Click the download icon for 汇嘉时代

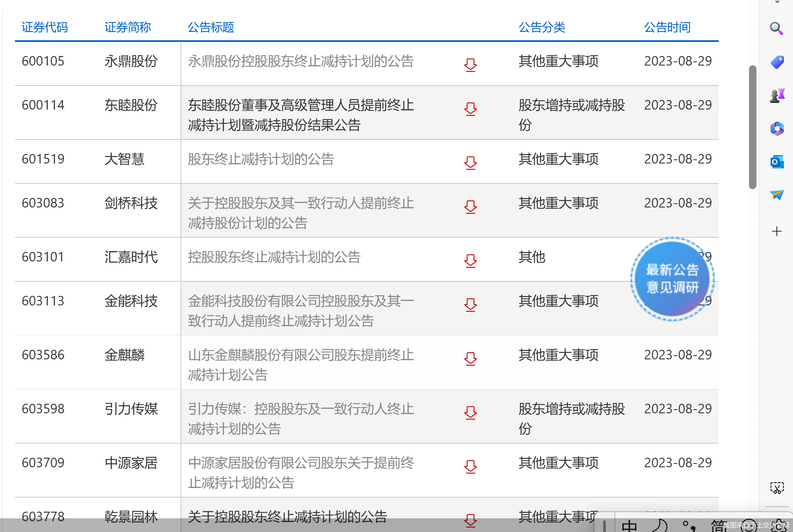click(x=470, y=261)
